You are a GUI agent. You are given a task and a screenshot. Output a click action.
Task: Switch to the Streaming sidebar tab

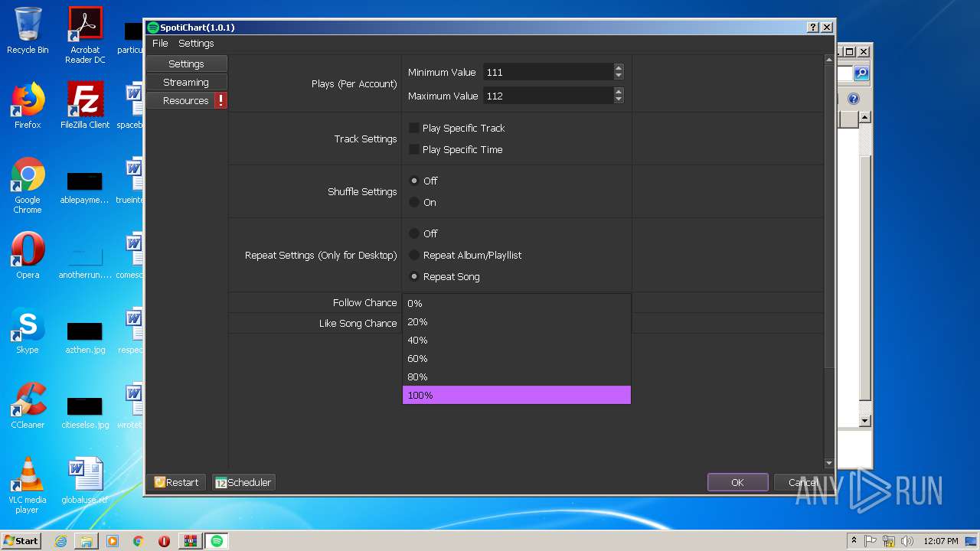pos(187,82)
